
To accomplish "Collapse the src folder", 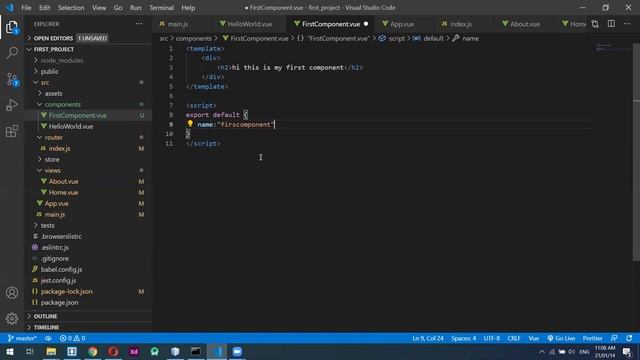I will pyautogui.click(x=89, y=82).
